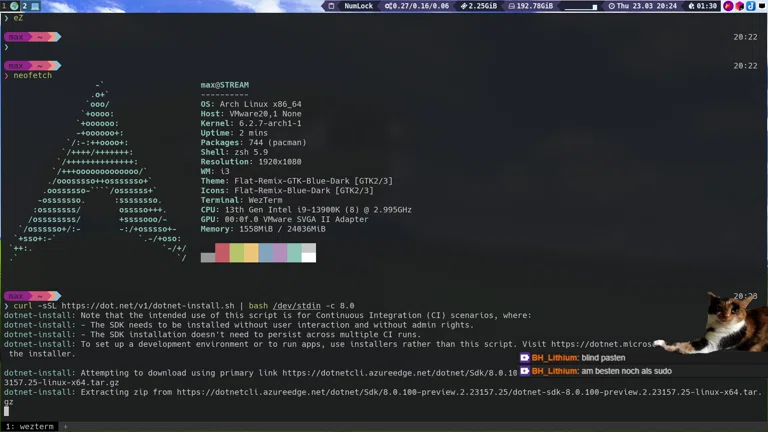Select the '1: wezterm' tab
Screen dimensions: 768x432
coord(29,426)
